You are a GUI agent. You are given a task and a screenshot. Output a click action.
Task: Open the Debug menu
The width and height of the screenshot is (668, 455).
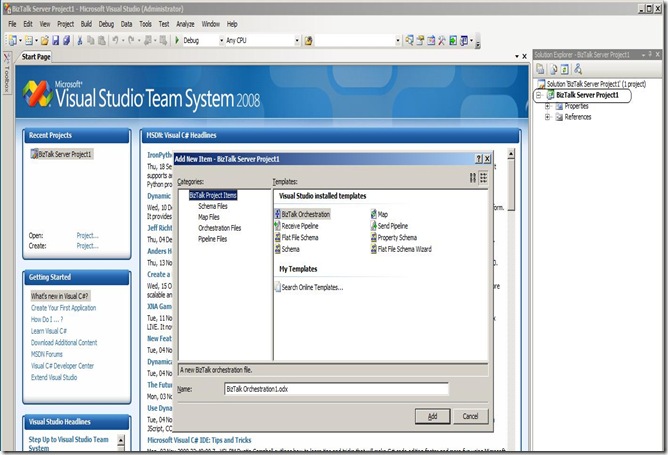tap(106, 24)
